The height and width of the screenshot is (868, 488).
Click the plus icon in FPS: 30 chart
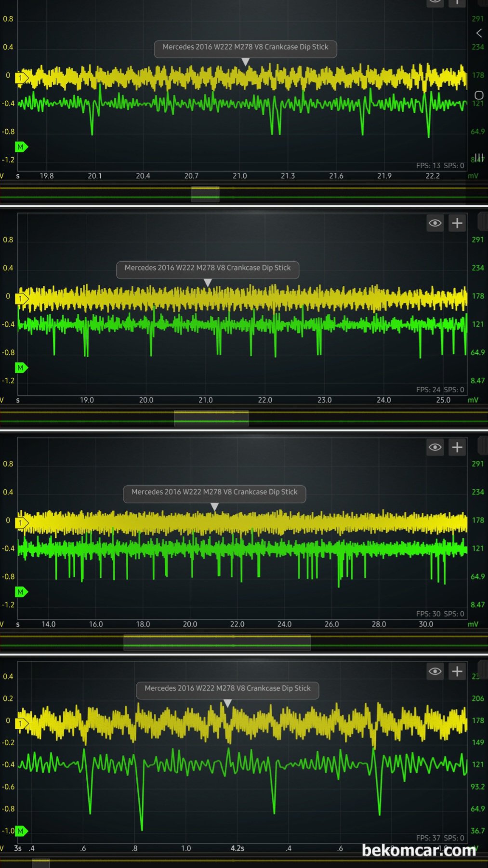pyautogui.click(x=457, y=447)
